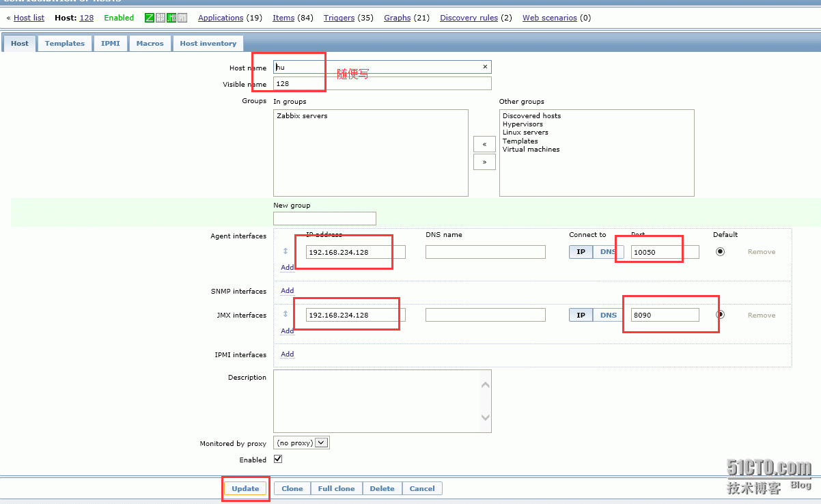Click the Cancel button
The image size is (821, 504).
[x=422, y=488]
